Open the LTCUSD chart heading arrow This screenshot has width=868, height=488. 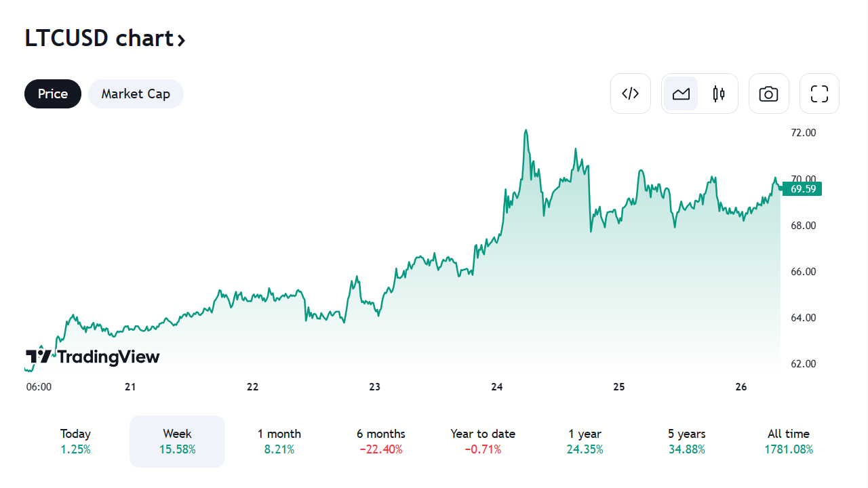[x=181, y=40]
